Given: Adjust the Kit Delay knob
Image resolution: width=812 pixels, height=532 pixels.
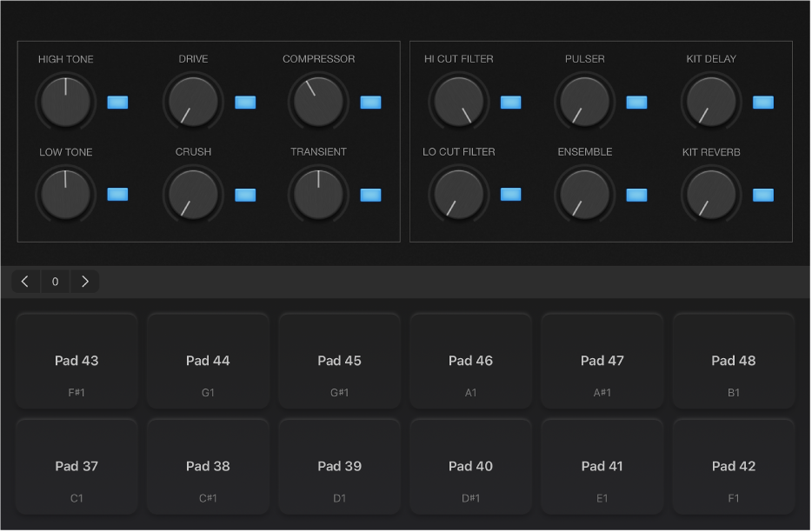Looking at the screenshot, I should tap(710, 102).
